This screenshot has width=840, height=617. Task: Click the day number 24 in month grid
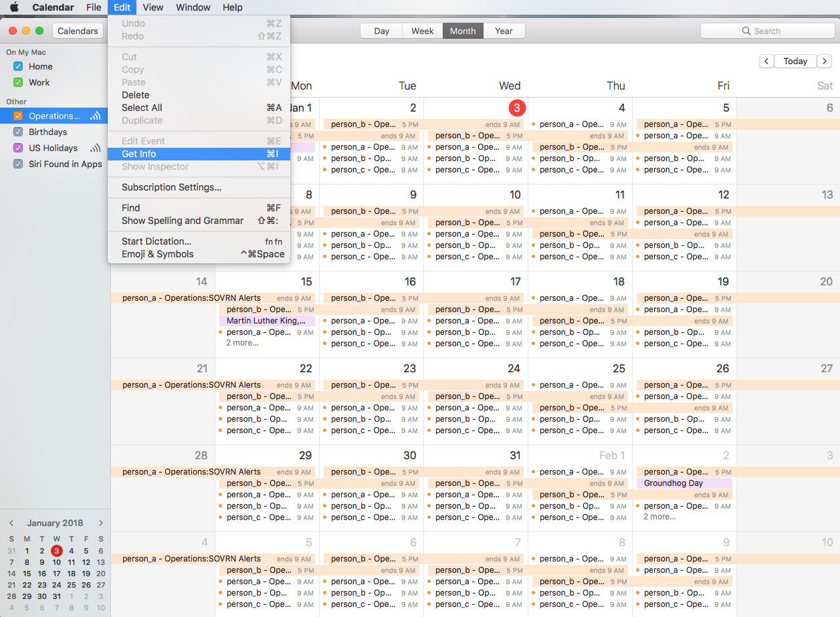coord(514,368)
